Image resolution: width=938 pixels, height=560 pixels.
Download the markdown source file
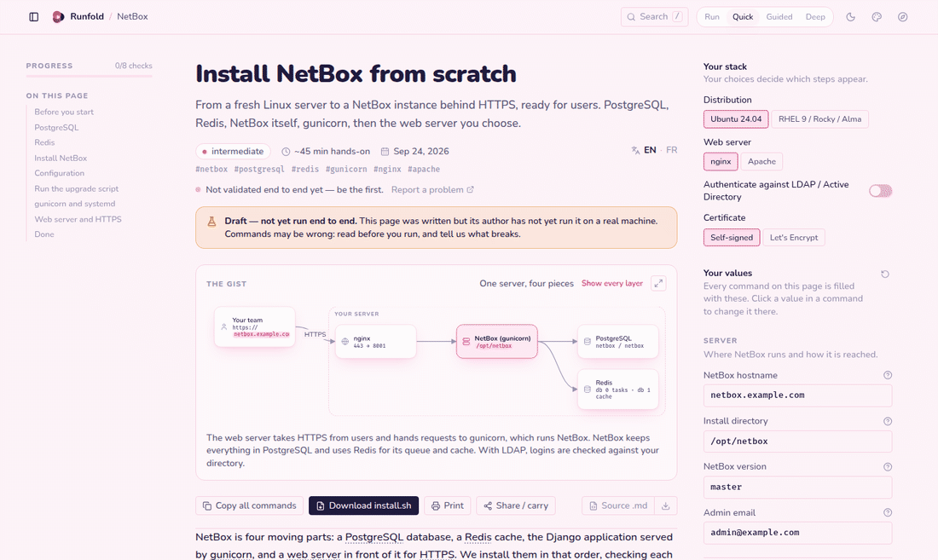[x=666, y=505]
